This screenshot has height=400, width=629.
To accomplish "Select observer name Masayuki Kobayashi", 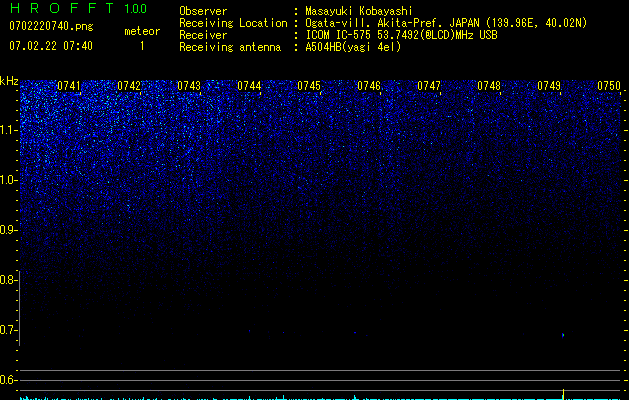I will pyautogui.click(x=359, y=11).
